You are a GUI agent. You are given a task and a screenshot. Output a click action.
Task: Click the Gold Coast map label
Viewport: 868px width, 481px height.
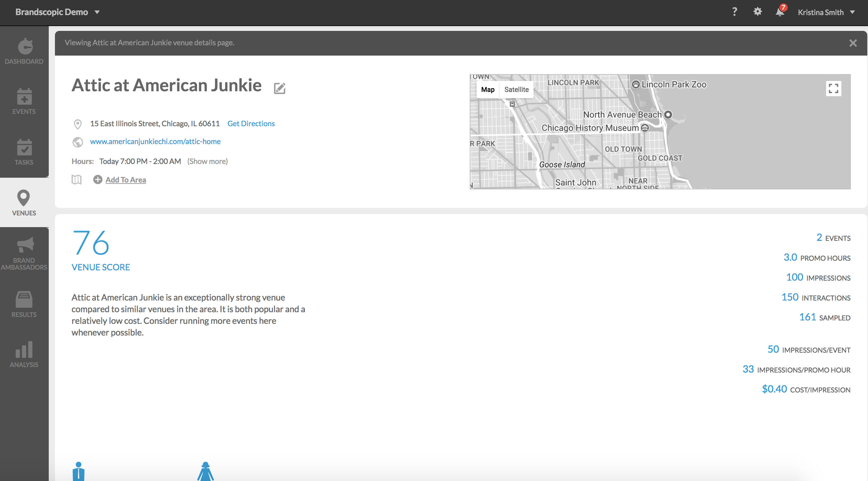pos(660,158)
